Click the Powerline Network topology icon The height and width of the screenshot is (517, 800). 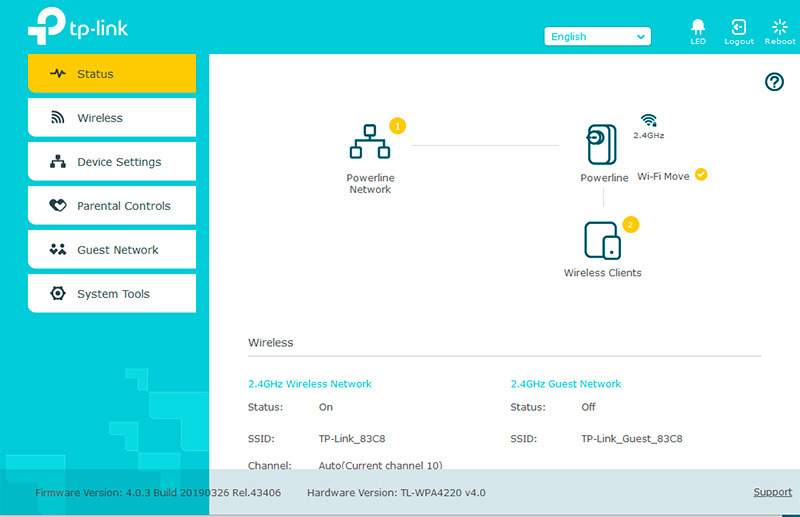pos(369,142)
